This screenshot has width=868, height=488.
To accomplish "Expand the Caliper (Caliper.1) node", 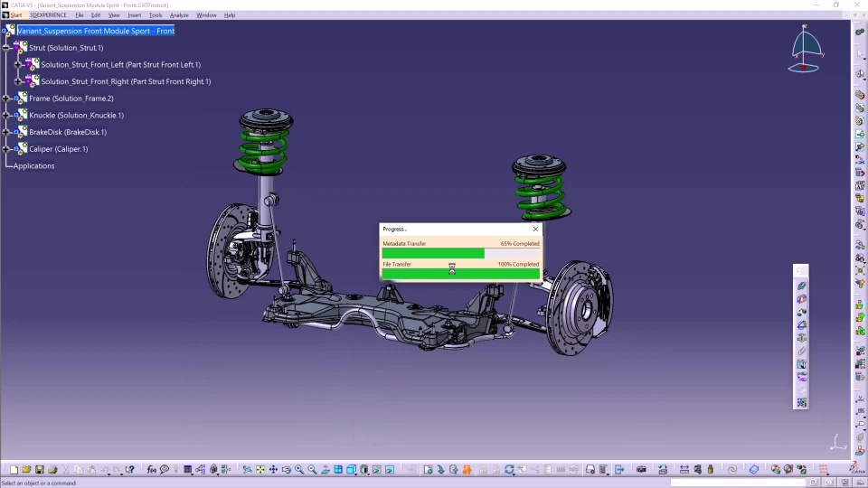I will (6, 149).
